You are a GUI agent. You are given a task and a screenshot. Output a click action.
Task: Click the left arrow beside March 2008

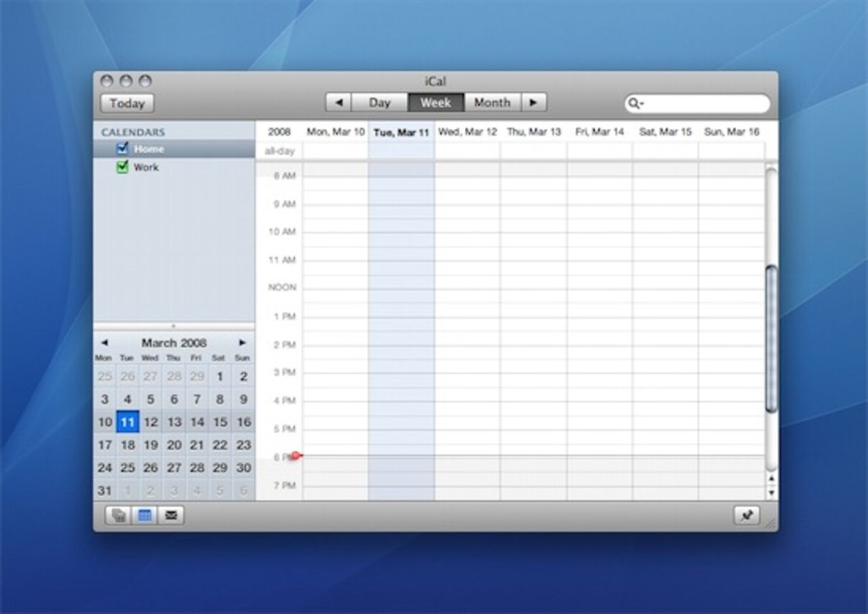coord(104,343)
